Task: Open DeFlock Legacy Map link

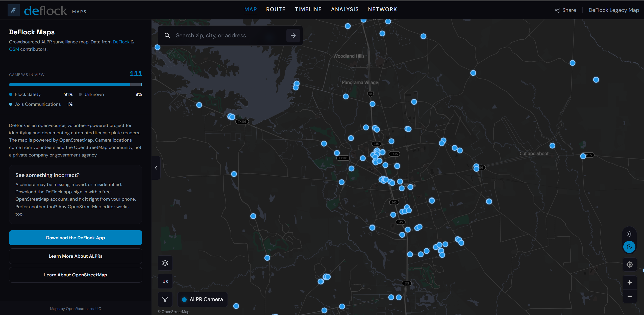Action: pyautogui.click(x=614, y=10)
